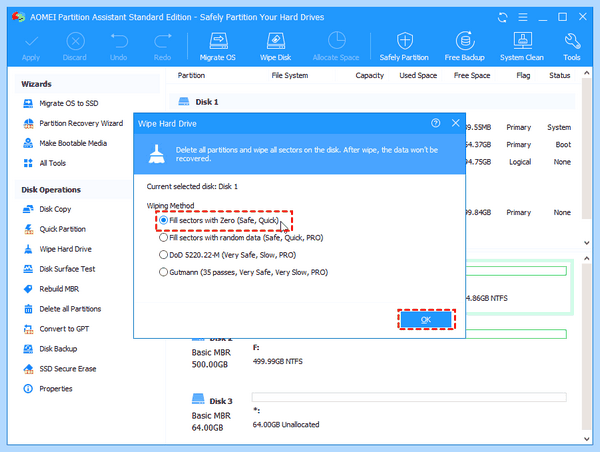Screen dimensions: 600x452
Task: Select Fill sectors with random data option
Action: tap(241, 238)
